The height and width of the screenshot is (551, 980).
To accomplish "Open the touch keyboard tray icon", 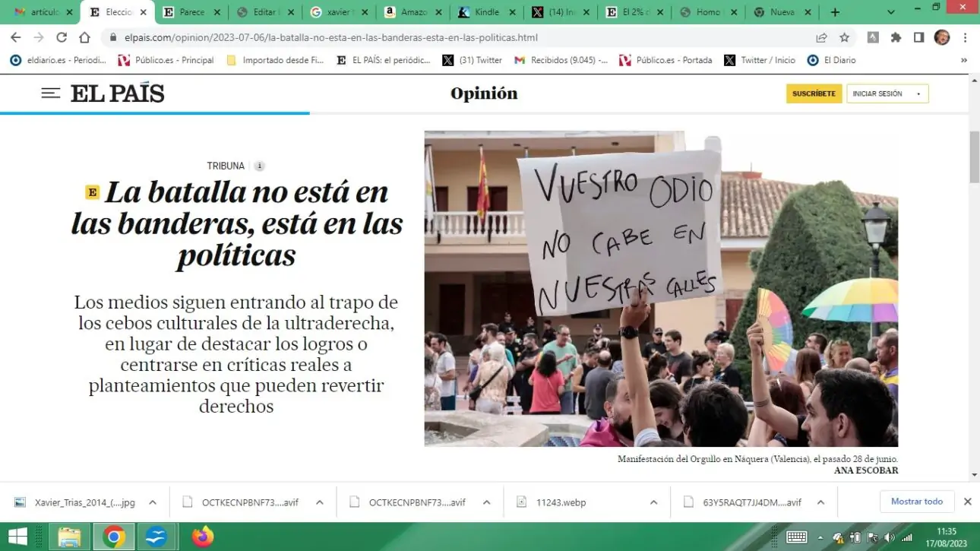I will (x=797, y=537).
